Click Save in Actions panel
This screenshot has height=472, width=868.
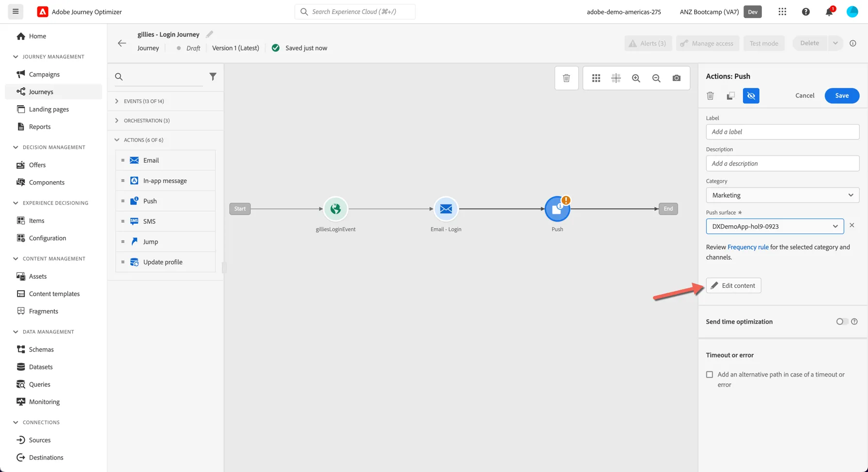(x=842, y=95)
